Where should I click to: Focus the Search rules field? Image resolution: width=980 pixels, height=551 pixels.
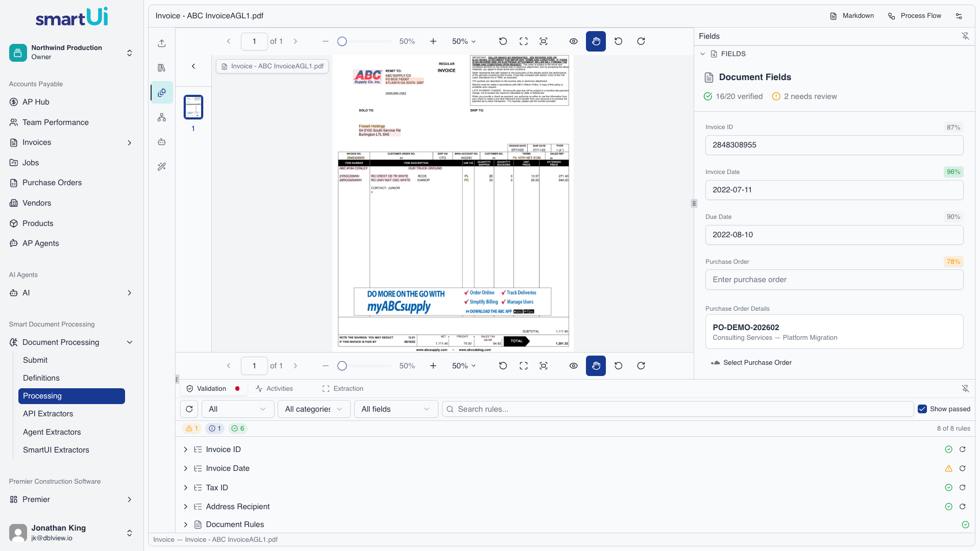tap(678, 409)
